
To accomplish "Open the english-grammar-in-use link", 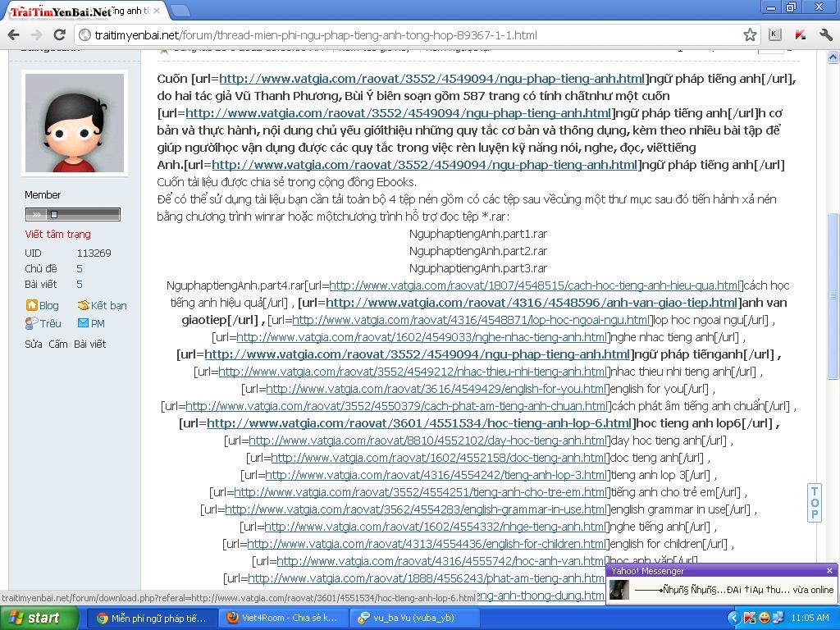I will [416, 509].
